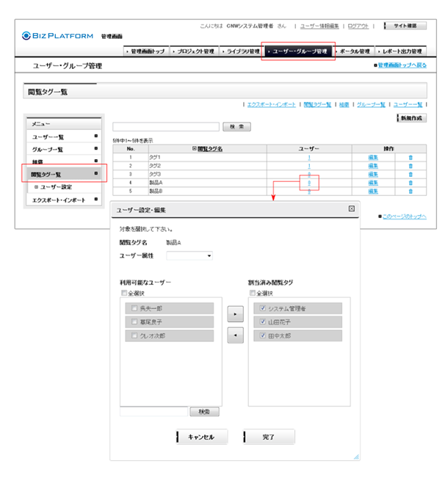The width and height of the screenshot is (448, 477).
Task: Click the 編集 link for タグ1
Action: pos(373,158)
